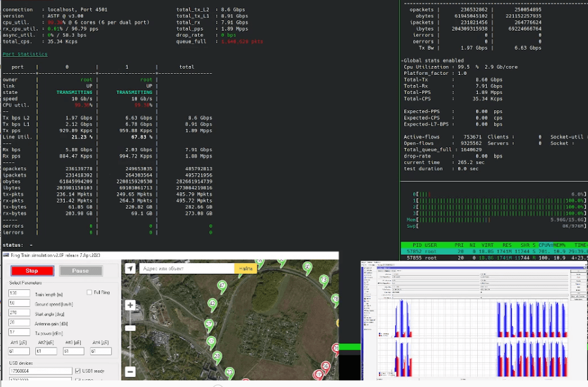
Task: Click the current time '265.2 sec' text
Action: tap(471, 162)
